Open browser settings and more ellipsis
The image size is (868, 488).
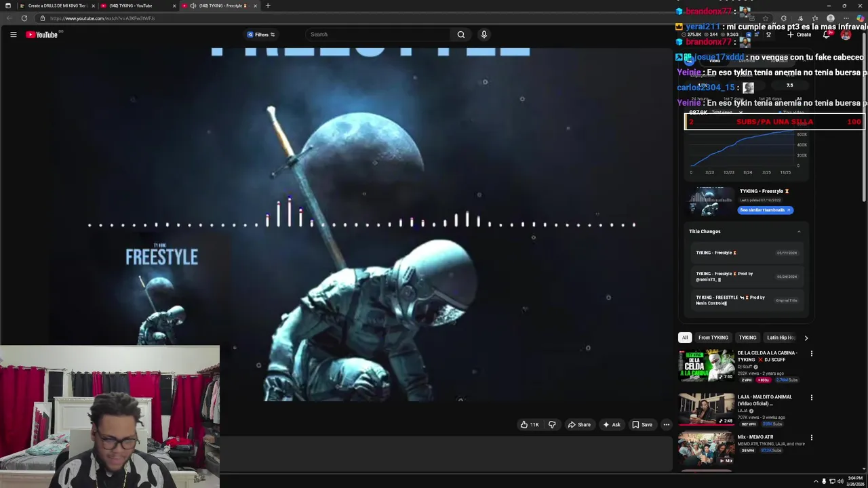click(846, 18)
